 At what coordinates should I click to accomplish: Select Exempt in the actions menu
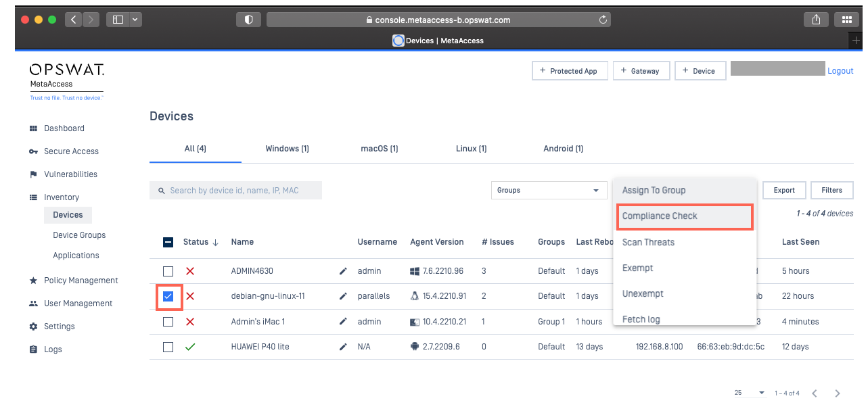pos(685,268)
